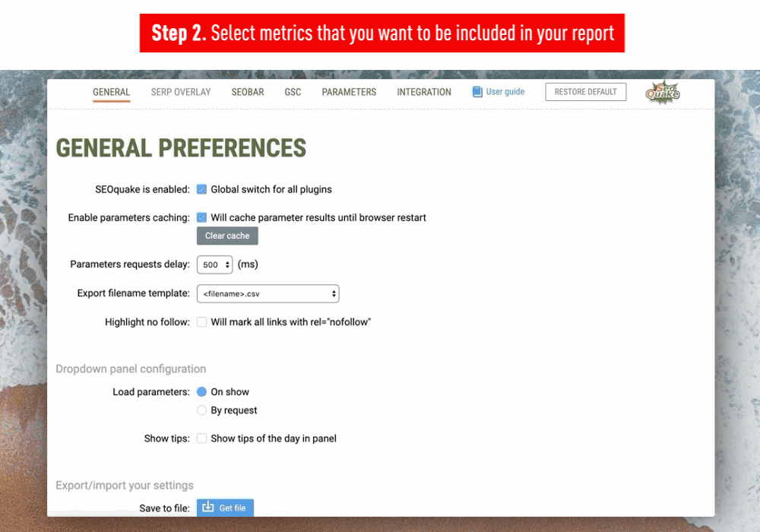Screen dimensions: 760x532
Task: Enable the Highlight no follow checkbox
Action: (x=201, y=322)
